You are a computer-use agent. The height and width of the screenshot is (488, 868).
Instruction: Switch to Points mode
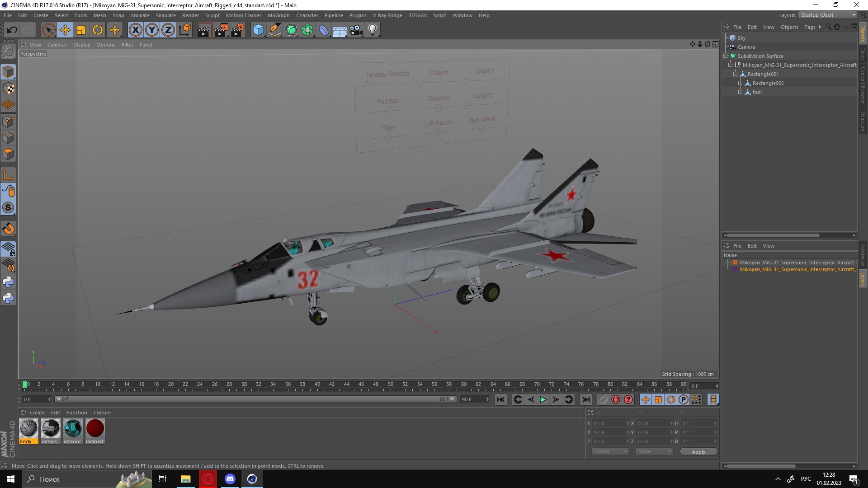(8, 122)
